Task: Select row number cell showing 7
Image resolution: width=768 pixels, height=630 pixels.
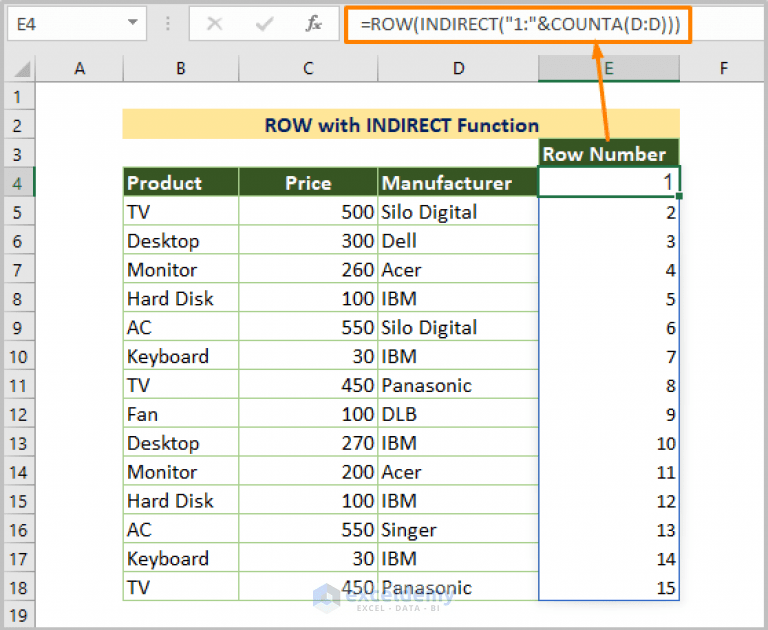Action: pyautogui.click(x=609, y=357)
